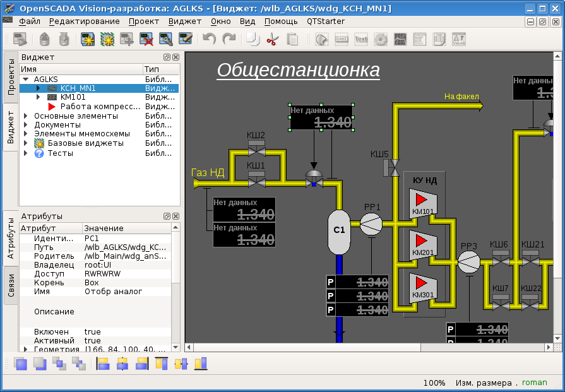The width and height of the screenshot is (565, 392).
Task: Collapse the AGLKS library tree node
Action: coord(26,80)
